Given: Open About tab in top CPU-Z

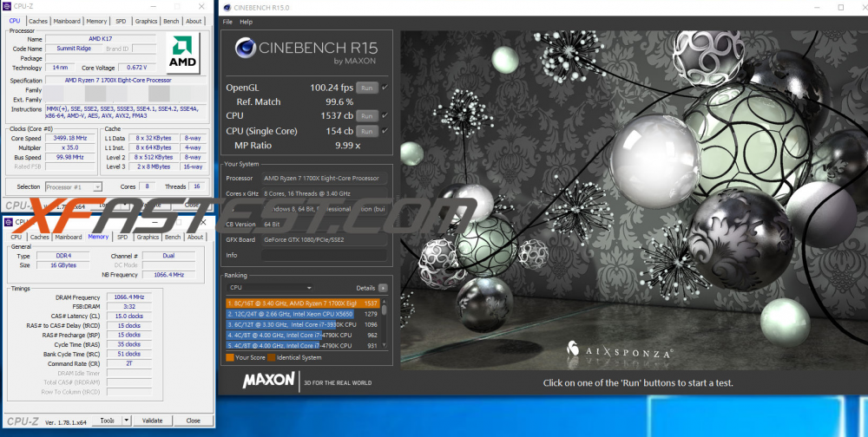Looking at the screenshot, I should coord(194,21).
